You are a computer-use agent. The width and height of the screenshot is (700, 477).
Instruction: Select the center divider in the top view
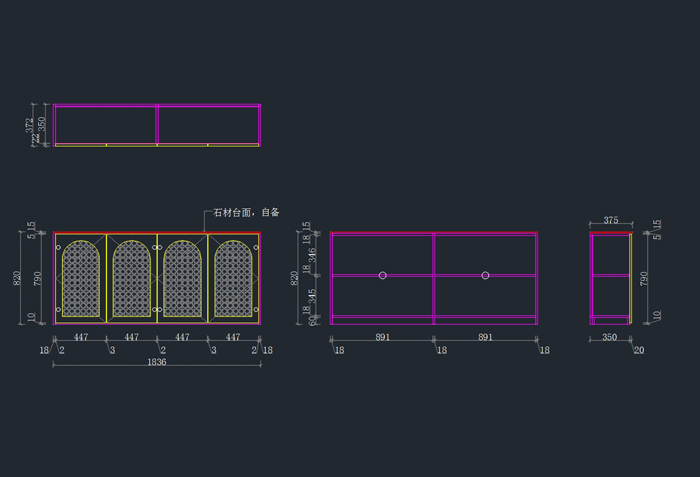click(x=157, y=124)
